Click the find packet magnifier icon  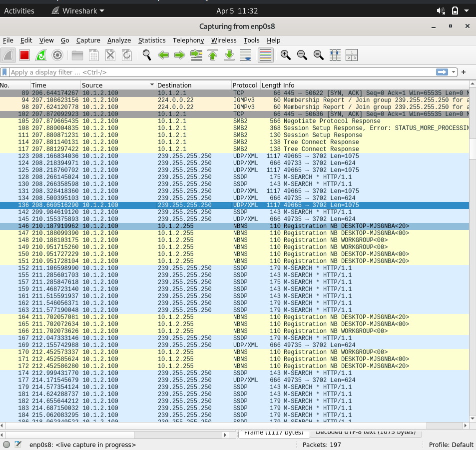click(147, 55)
